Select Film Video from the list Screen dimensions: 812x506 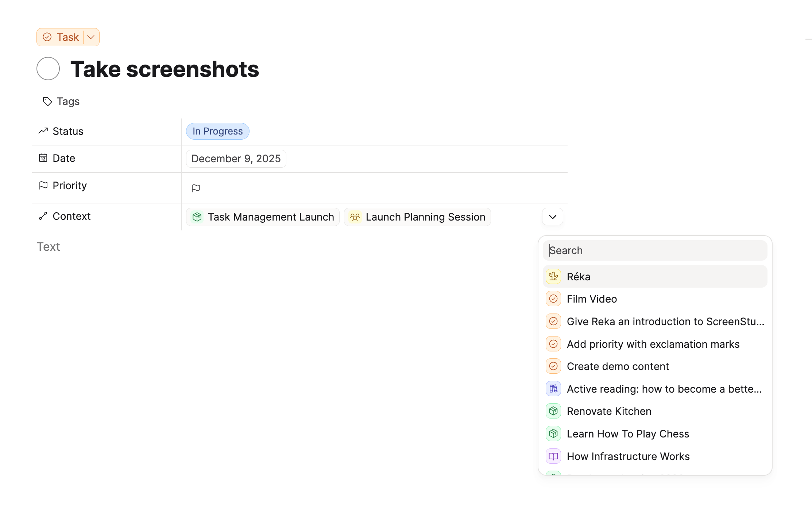click(592, 299)
